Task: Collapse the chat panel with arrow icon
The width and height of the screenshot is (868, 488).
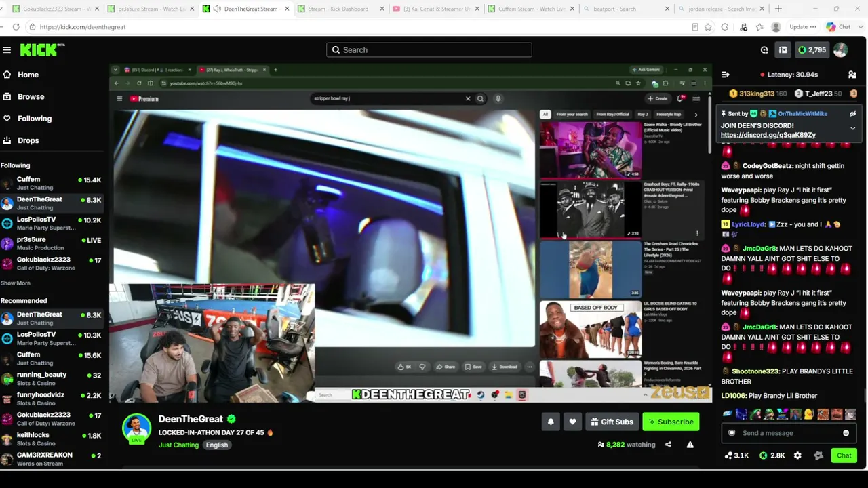Action: [x=726, y=75]
